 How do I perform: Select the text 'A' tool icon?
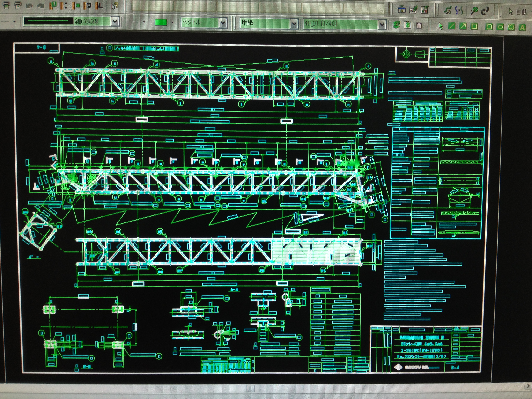[x=522, y=27]
